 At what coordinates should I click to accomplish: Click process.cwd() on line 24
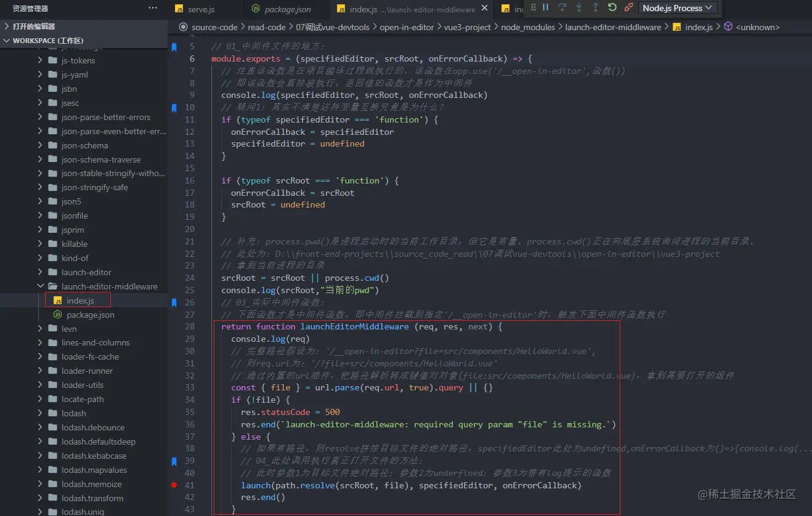tap(357, 278)
